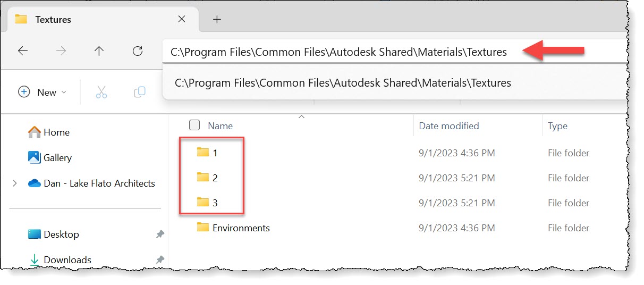Image resolution: width=644 pixels, height=285 pixels.
Task: Click the Back navigation arrow
Action: pyautogui.click(x=23, y=51)
